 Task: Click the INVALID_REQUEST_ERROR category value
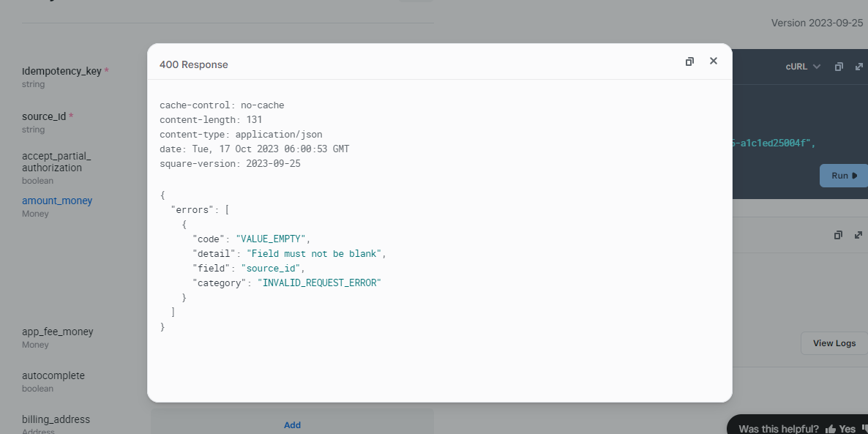(319, 283)
